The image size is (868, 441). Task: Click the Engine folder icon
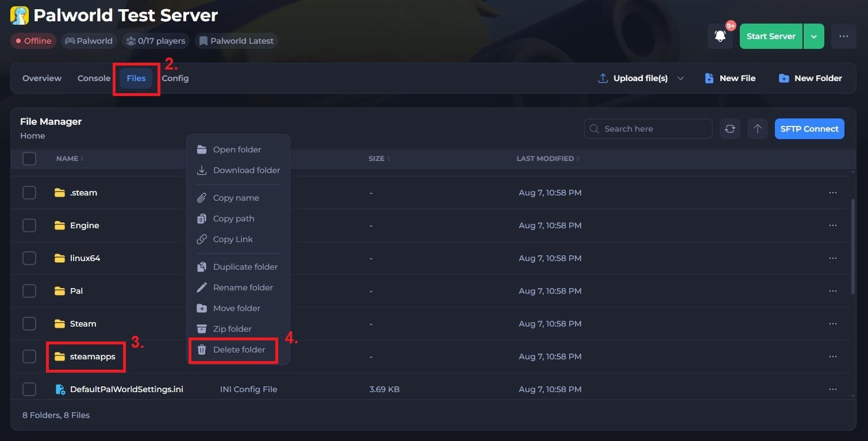(x=59, y=225)
